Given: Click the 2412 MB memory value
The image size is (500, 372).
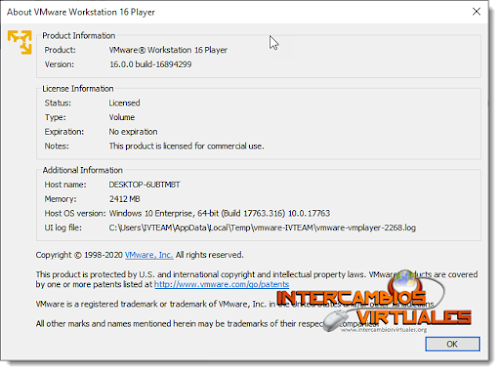Looking at the screenshot, I should click(x=125, y=199).
